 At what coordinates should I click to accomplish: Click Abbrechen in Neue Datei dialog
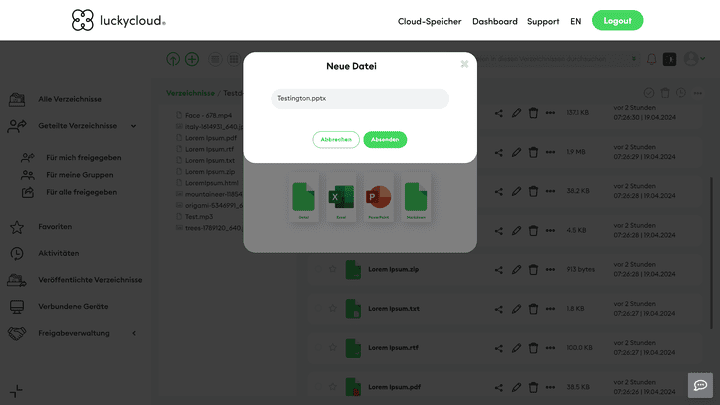336,140
